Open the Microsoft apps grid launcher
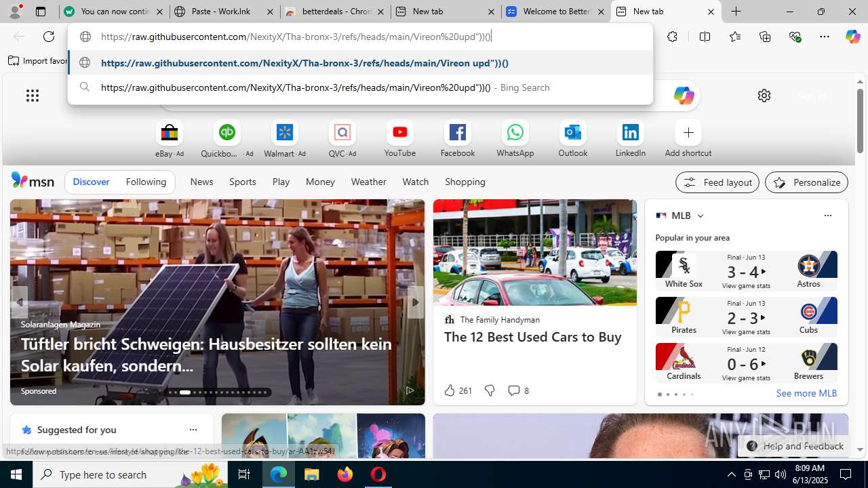This screenshot has width=868, height=488. 32,96
